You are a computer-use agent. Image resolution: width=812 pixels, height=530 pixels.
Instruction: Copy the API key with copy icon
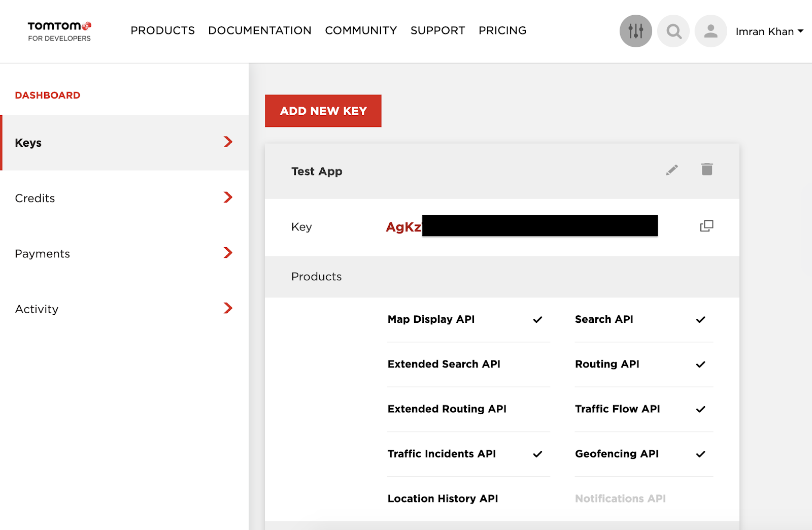point(706,226)
